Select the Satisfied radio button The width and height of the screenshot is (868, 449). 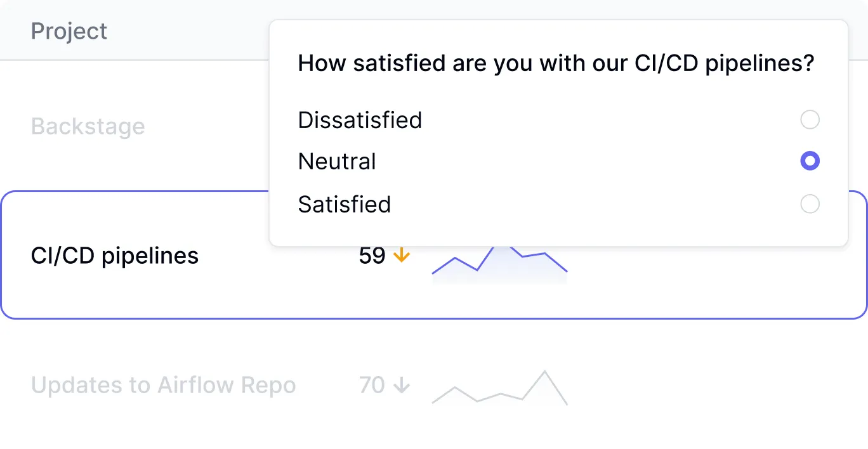click(x=810, y=204)
